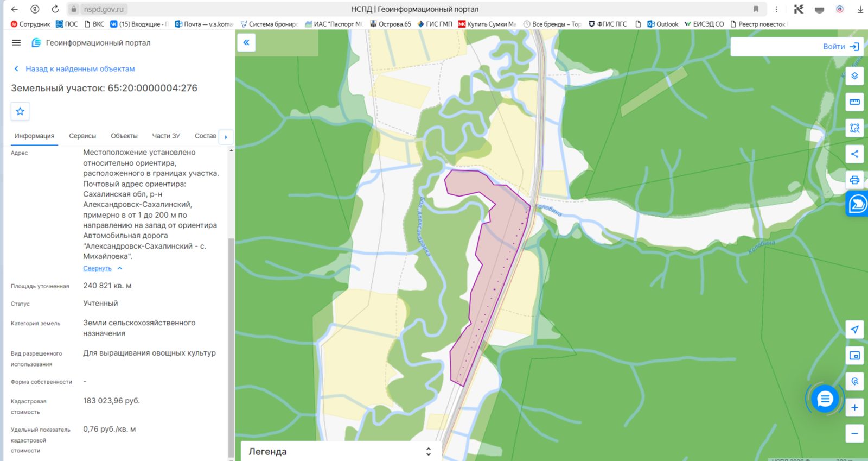Zoom in on the map with the plus button

[854, 407]
